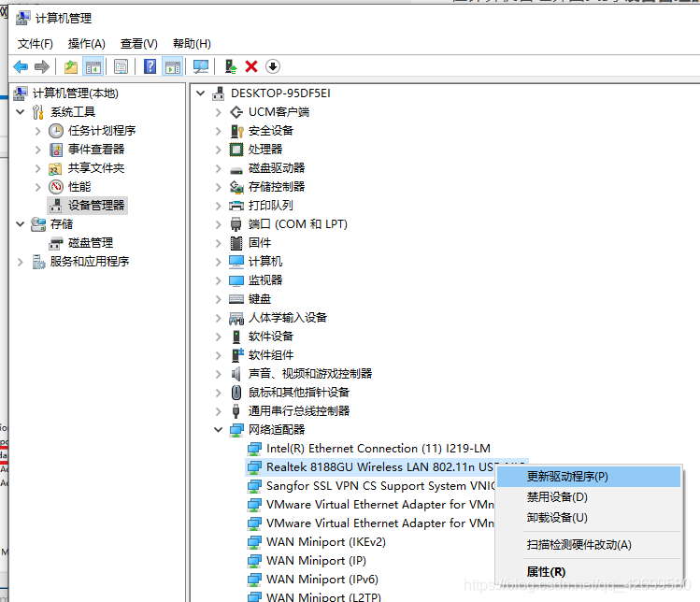Expand the 服务和应用程序 node arrow
Image resolution: width=700 pixels, height=602 pixels.
(20, 262)
